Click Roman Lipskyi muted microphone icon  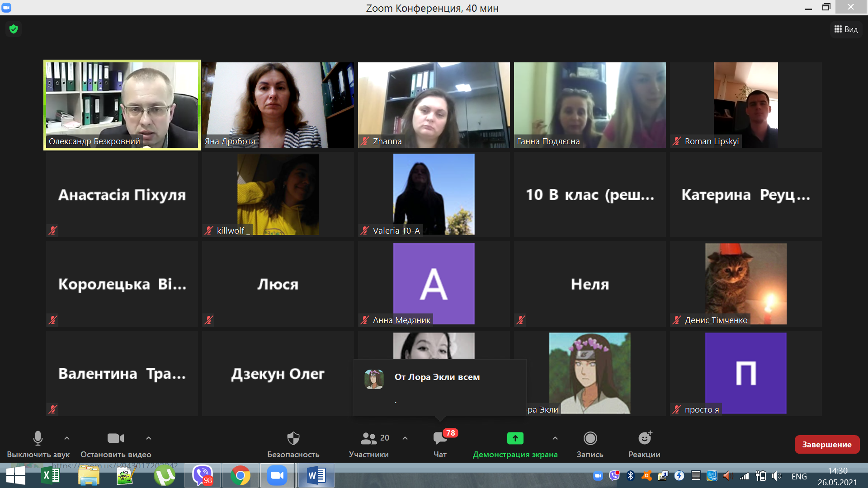(x=677, y=141)
